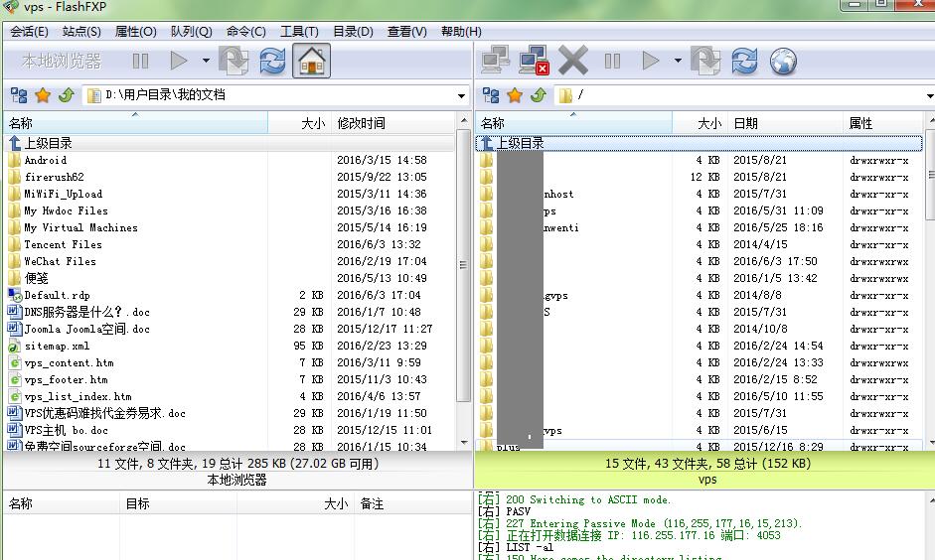The height and width of the screenshot is (560, 935).
Task: Select the VPS主机 bo.doc file
Action: coord(66,430)
